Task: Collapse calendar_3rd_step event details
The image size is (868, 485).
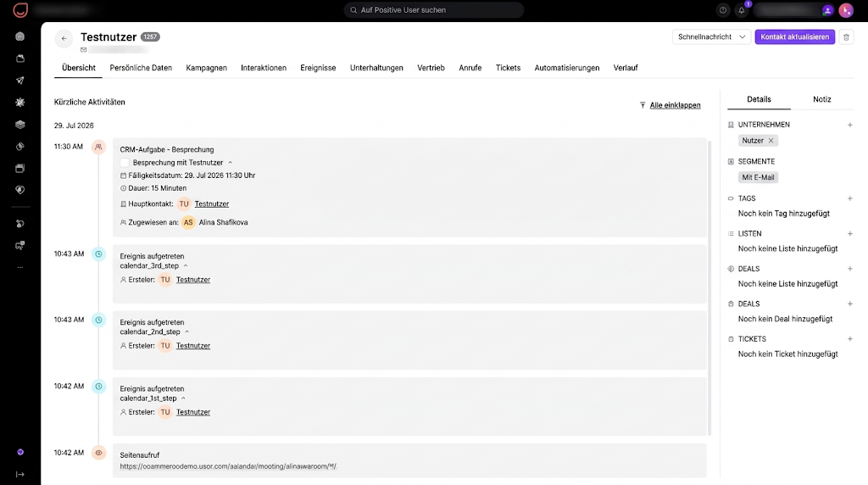Action: [186, 265]
